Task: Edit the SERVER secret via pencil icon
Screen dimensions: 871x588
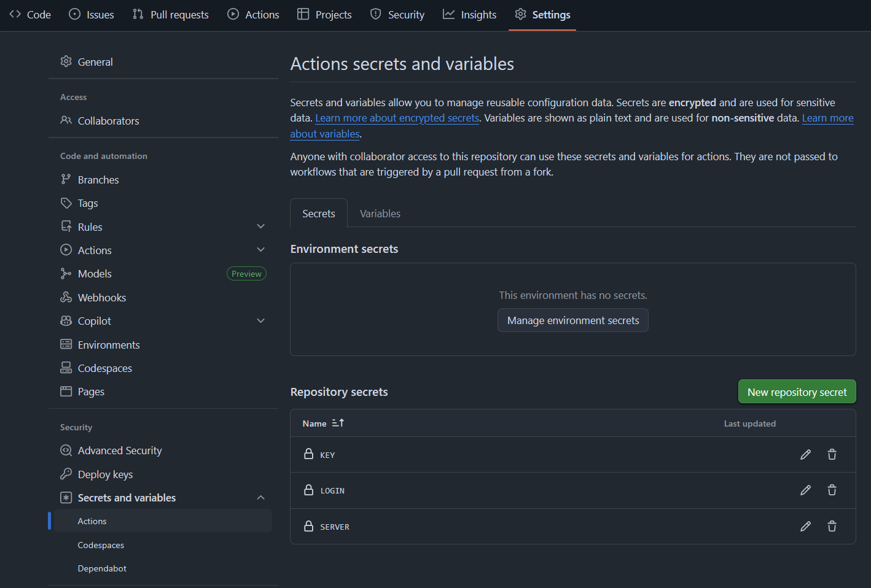Action: coord(805,527)
